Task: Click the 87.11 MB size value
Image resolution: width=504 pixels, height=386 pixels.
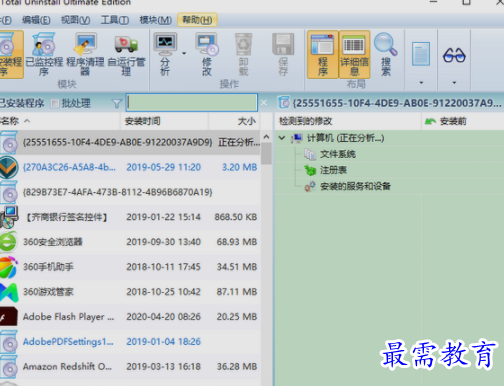Action: pyautogui.click(x=237, y=292)
